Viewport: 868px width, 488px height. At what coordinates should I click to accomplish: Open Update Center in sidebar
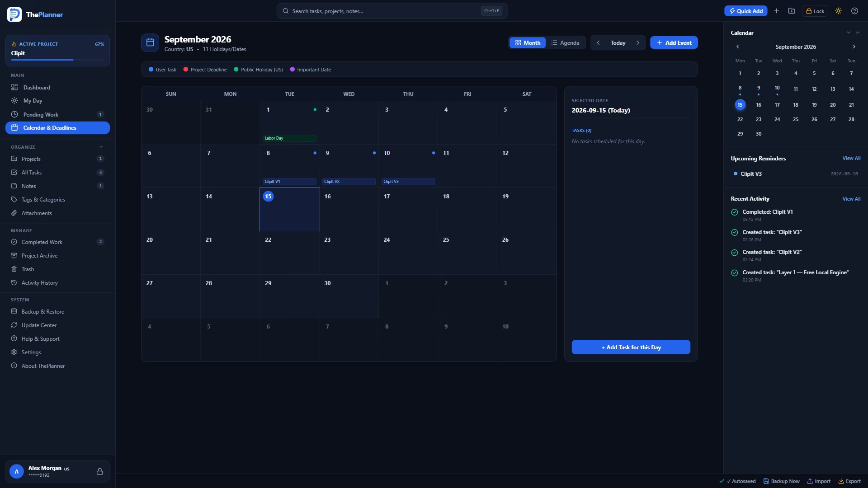[x=57, y=325]
